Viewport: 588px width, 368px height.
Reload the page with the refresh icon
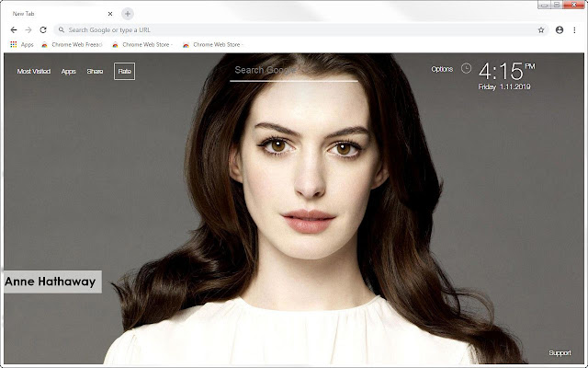click(43, 30)
